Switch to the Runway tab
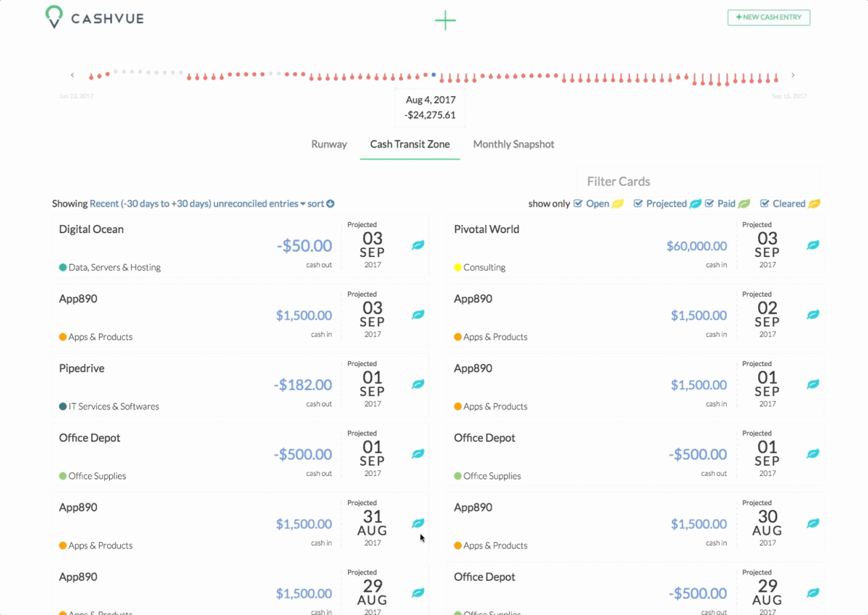Viewport: 868px width, 615px height. (329, 144)
